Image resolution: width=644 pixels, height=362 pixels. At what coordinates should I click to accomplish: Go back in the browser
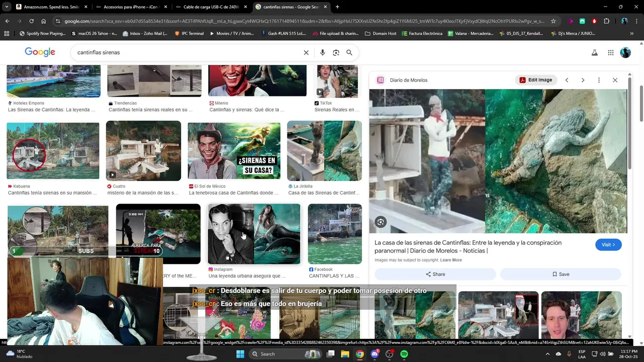point(7,21)
